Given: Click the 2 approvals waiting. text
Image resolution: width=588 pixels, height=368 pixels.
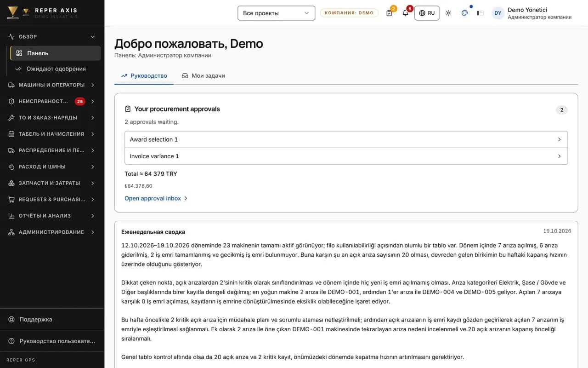Looking at the screenshot, I should (152, 122).
